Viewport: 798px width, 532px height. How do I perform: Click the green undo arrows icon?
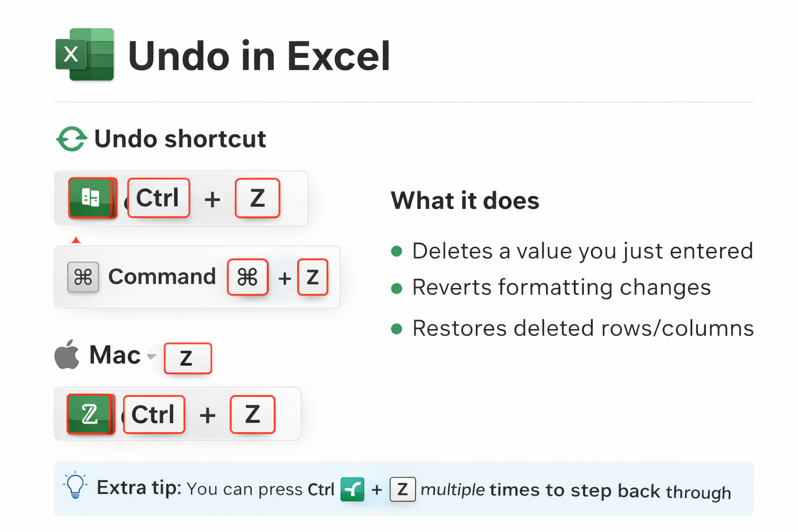71,139
